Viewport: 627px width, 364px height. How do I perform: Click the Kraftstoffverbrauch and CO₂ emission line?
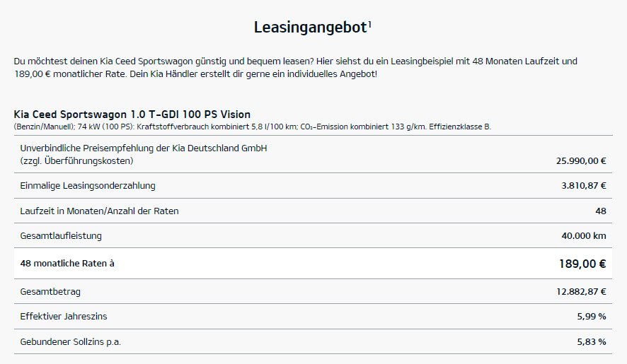point(252,127)
